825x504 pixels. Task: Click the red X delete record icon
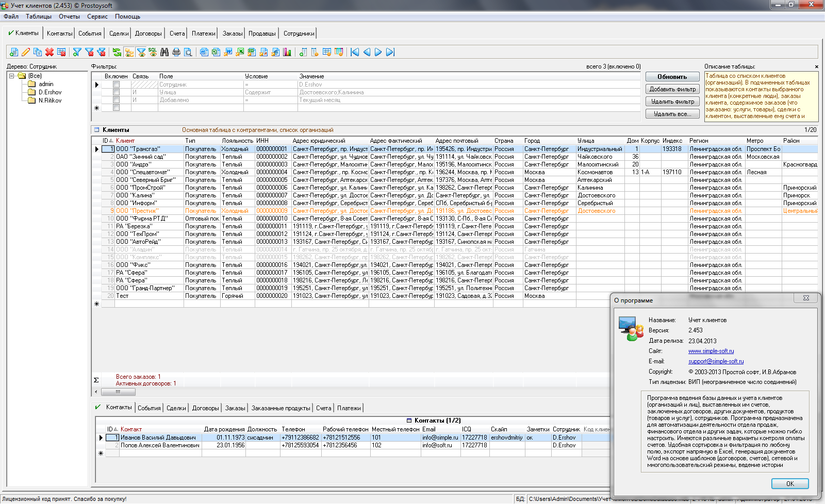tap(49, 52)
